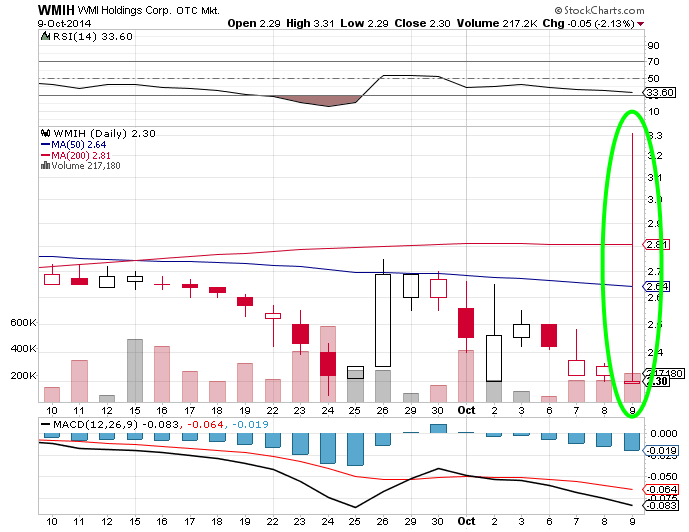Click the red line marker before MA(200)

point(45,155)
